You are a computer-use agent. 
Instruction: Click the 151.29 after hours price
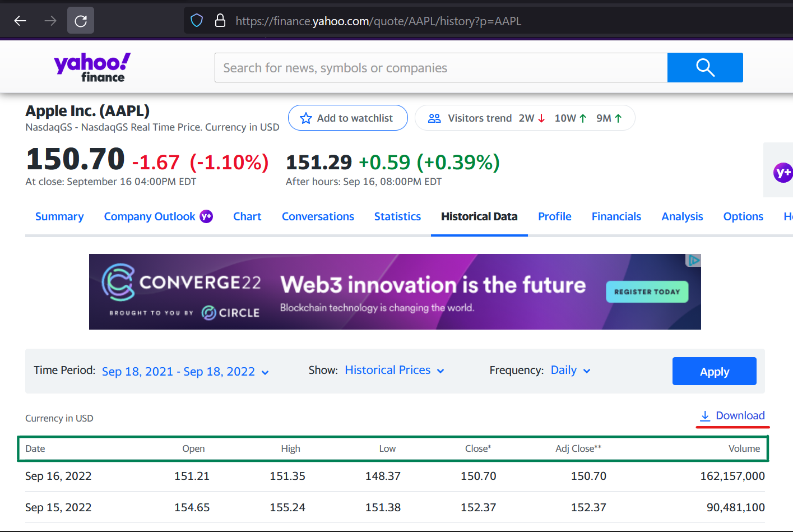pos(319,162)
